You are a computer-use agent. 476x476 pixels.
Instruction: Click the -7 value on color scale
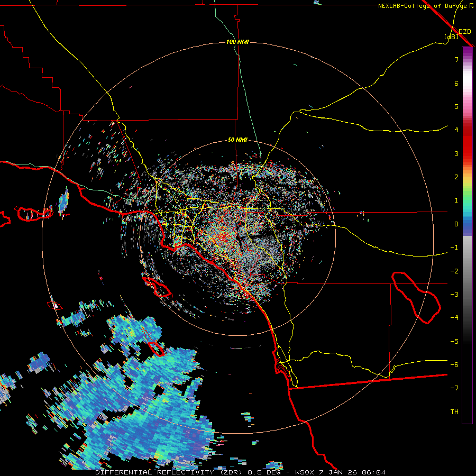coord(454,388)
